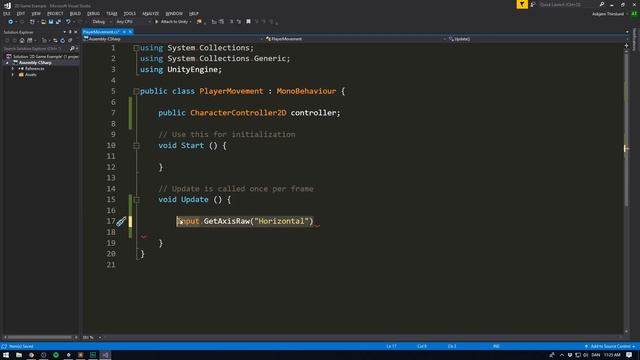Click the yellow feedback filter icon
The height and width of the screenshot is (360, 640).
[522, 4]
